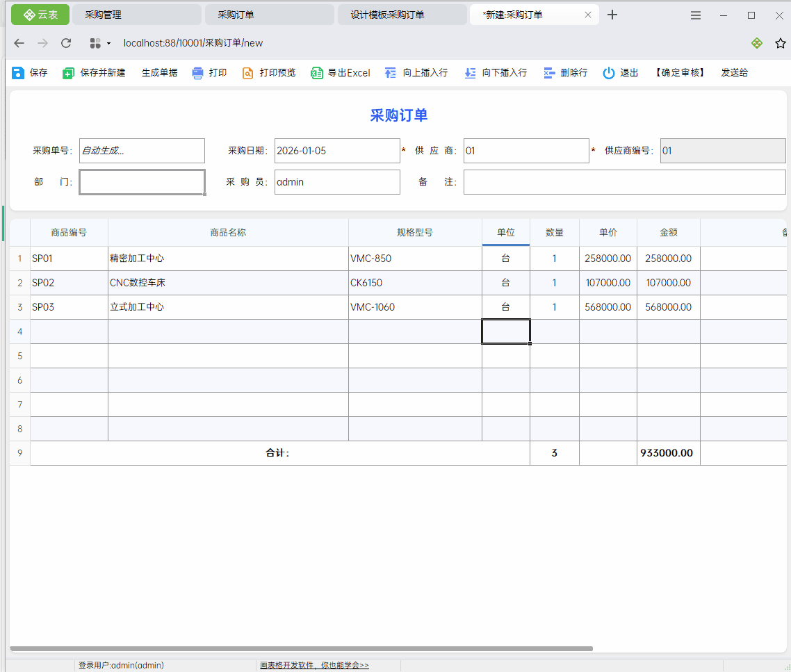Image resolution: width=791 pixels, height=672 pixels.
Task: Click the browser refresh icon
Action: tap(66, 43)
